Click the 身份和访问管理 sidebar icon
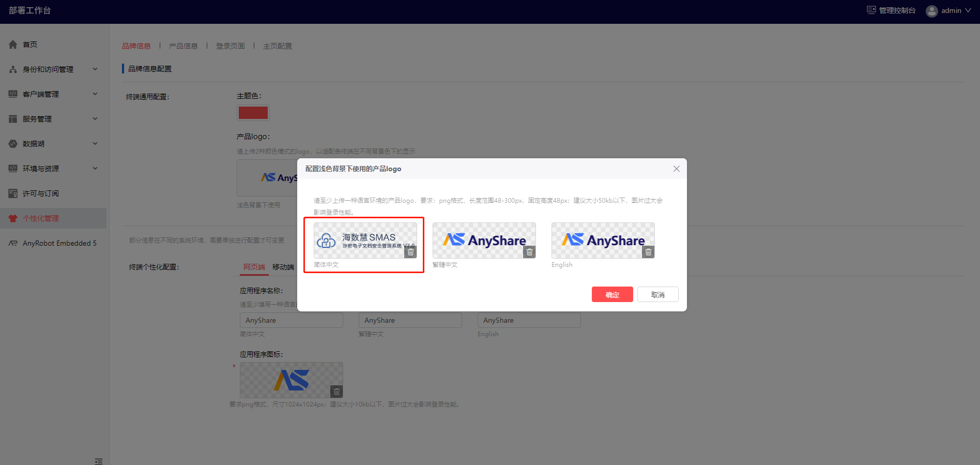The width and height of the screenshot is (980, 465). coord(13,69)
